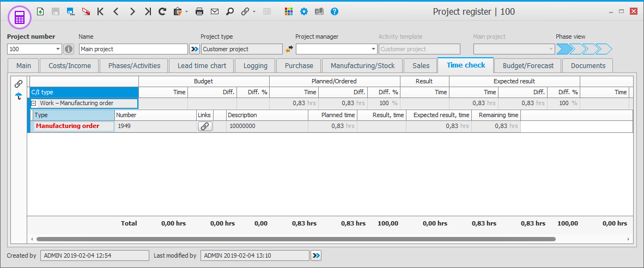
Task: Click the book and building manual icon
Action: [319, 12]
